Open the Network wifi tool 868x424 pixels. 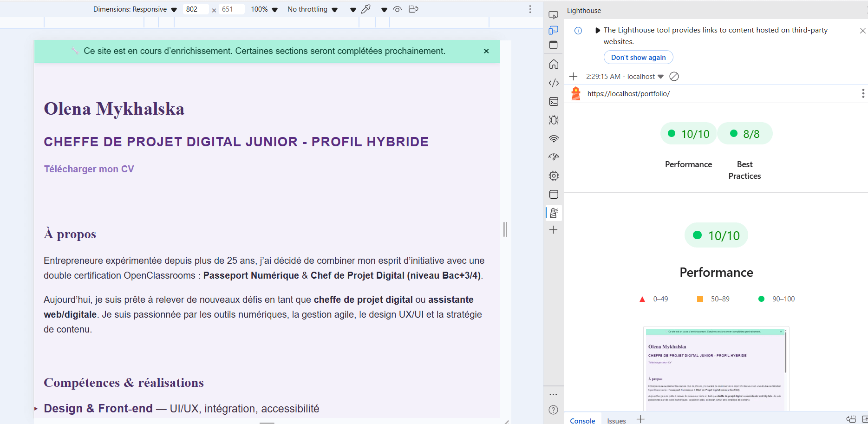click(554, 138)
